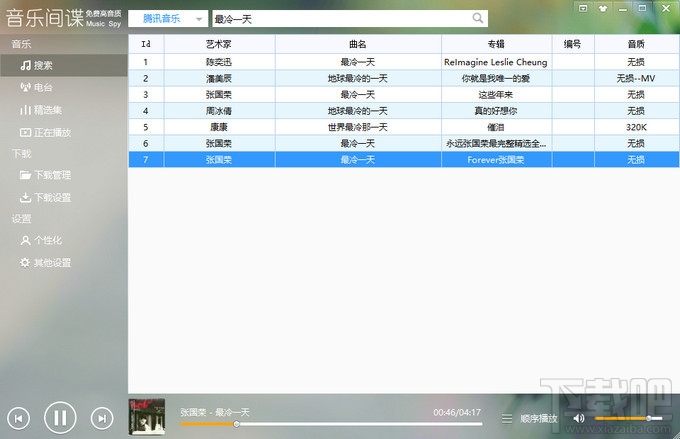Select the Forever张国荣 album cell
Image resolution: width=680 pixels, height=439 pixels.
(x=496, y=160)
